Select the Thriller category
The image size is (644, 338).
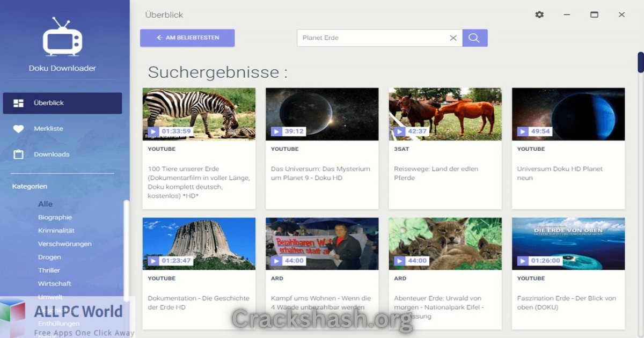49,270
